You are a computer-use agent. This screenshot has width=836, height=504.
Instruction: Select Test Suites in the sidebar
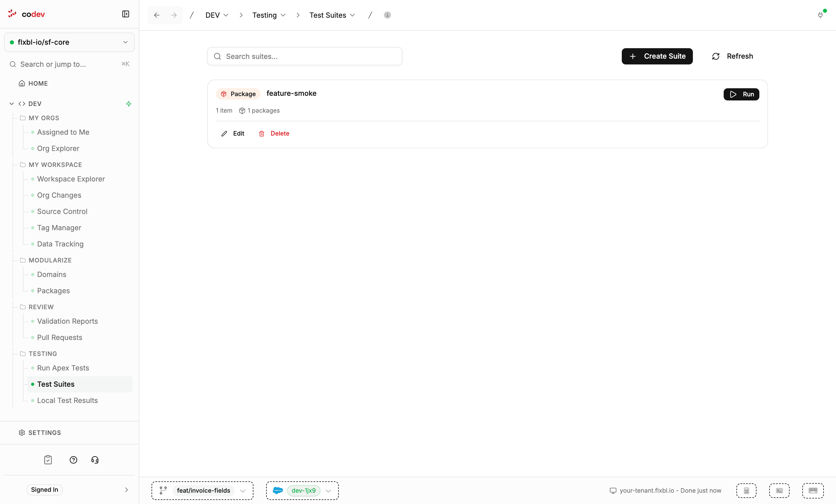80,384
